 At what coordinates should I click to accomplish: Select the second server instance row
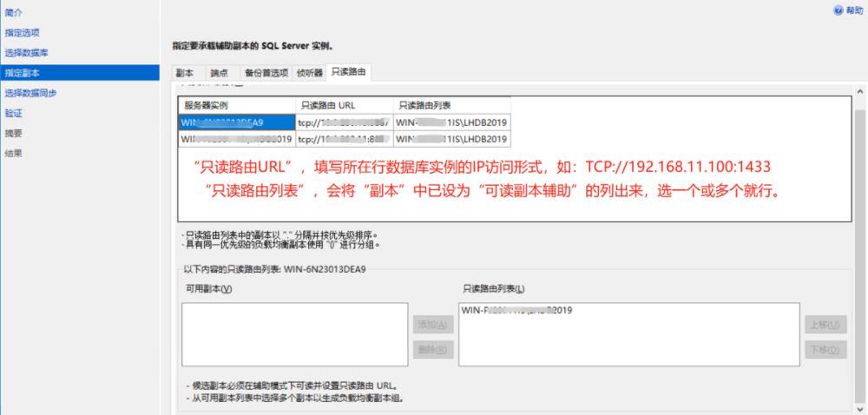point(238,139)
